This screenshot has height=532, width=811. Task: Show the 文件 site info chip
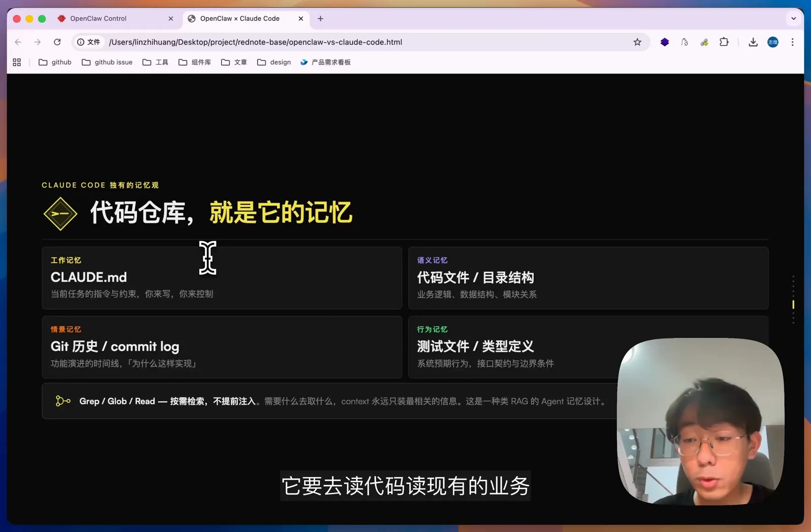click(89, 42)
